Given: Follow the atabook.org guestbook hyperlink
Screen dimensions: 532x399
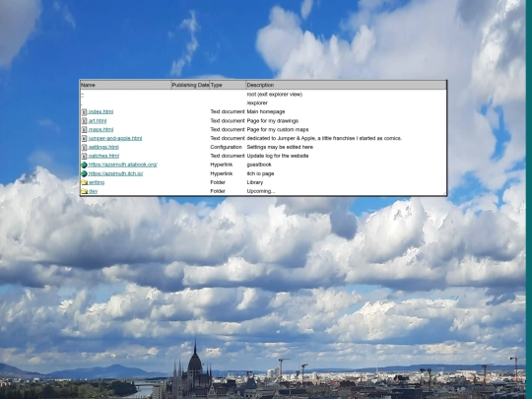Looking at the screenshot, I should tap(123, 165).
